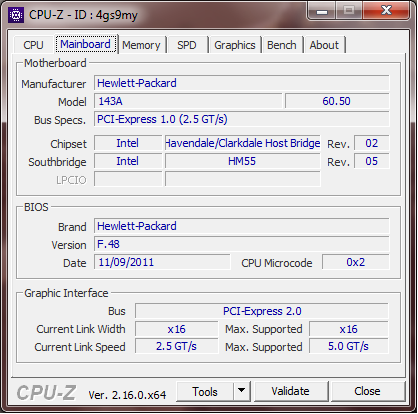Click the Graphic Interface Bus PCI-Express 2.0 field
Viewport: 418px width, 414px height.
point(262,311)
